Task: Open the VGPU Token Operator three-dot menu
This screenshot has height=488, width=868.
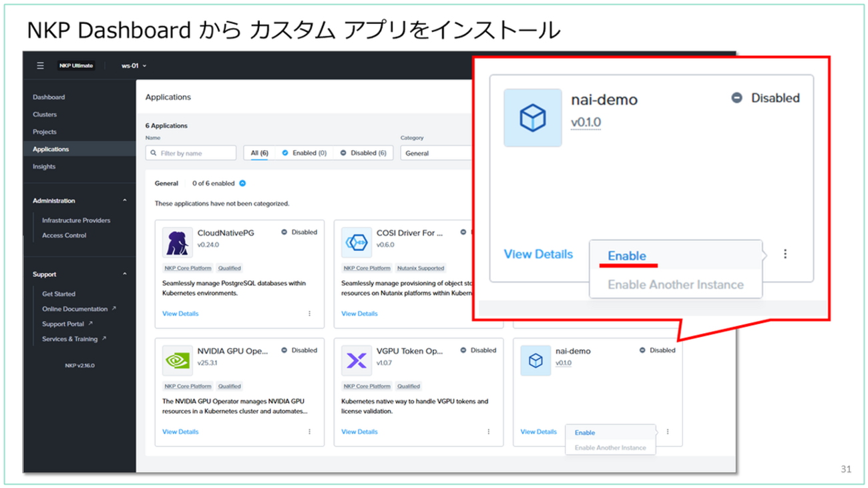Action: tap(488, 431)
